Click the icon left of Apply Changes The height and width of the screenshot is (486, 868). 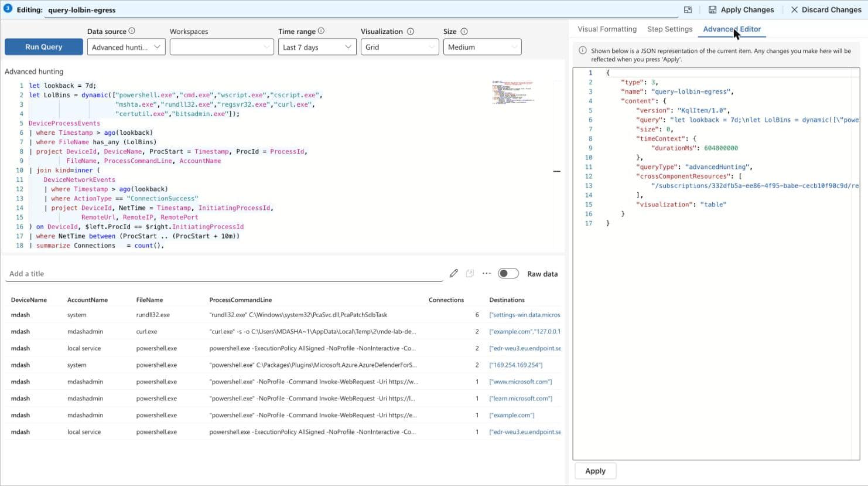pyautogui.click(x=688, y=9)
